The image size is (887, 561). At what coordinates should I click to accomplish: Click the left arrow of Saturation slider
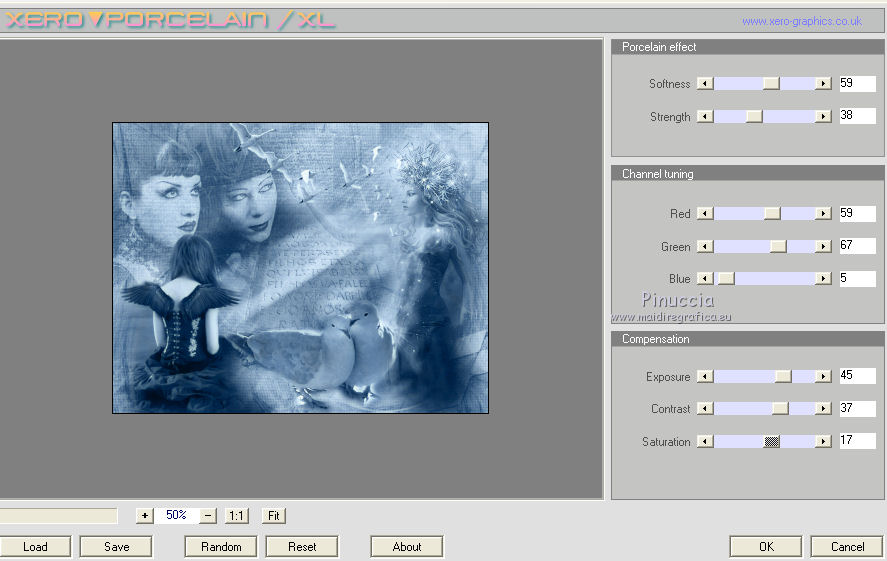click(x=705, y=441)
